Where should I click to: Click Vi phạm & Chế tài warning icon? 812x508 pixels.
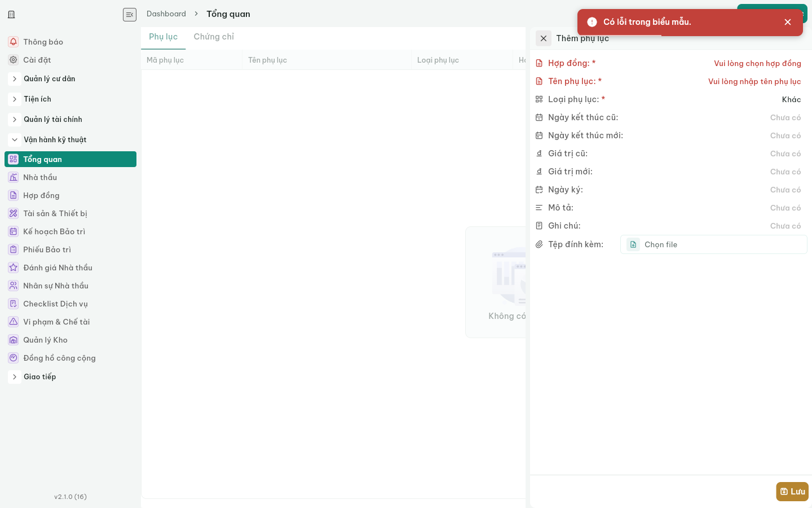(x=14, y=322)
